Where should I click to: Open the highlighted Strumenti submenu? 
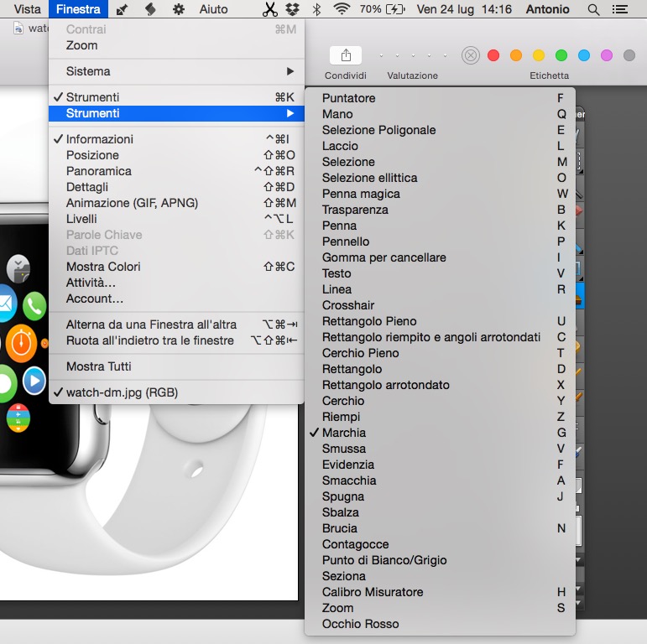[x=176, y=113]
